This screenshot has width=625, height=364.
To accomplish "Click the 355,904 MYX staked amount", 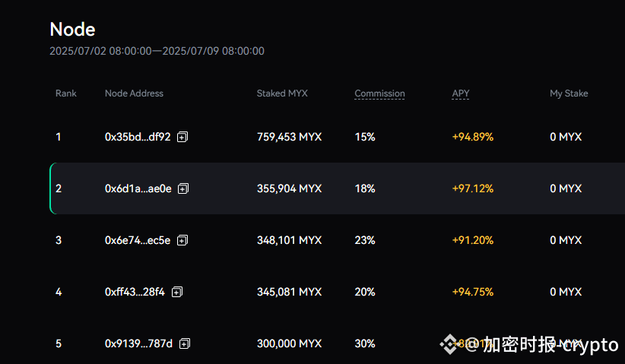I will (289, 188).
